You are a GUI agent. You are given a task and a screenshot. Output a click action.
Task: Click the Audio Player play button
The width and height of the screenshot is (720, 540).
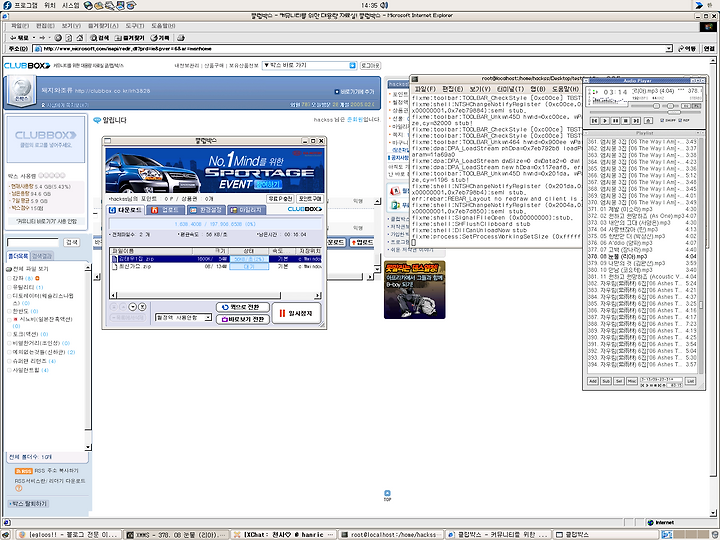coord(605,121)
